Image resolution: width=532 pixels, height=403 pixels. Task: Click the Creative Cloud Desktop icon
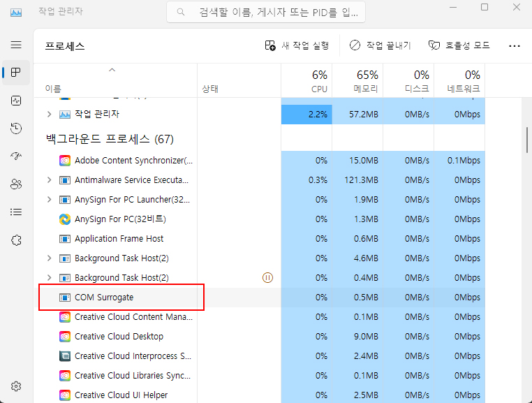[65, 337]
